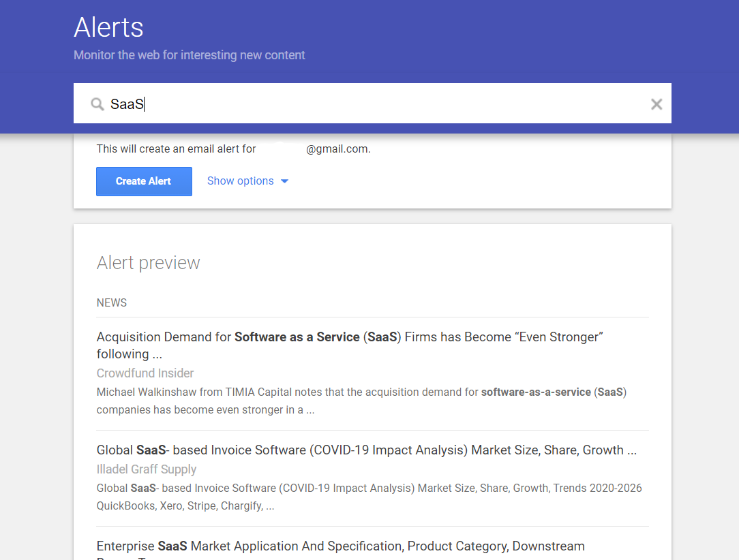Viewport: 739px width, 560px height.
Task: Expand Show options to reveal alert settings
Action: pyautogui.click(x=240, y=181)
